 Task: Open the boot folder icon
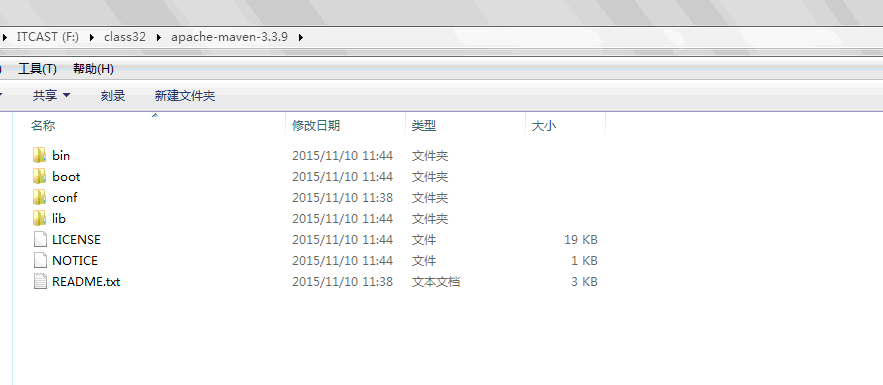tap(39, 176)
